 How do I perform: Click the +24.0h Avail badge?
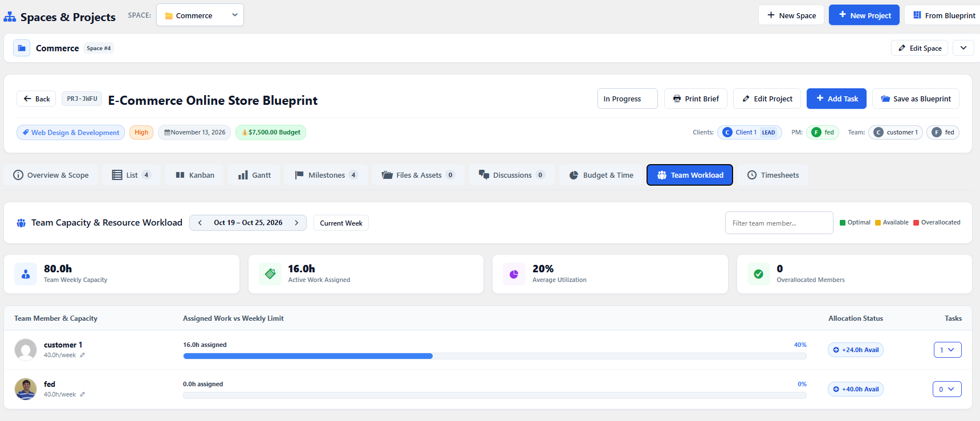(856, 350)
